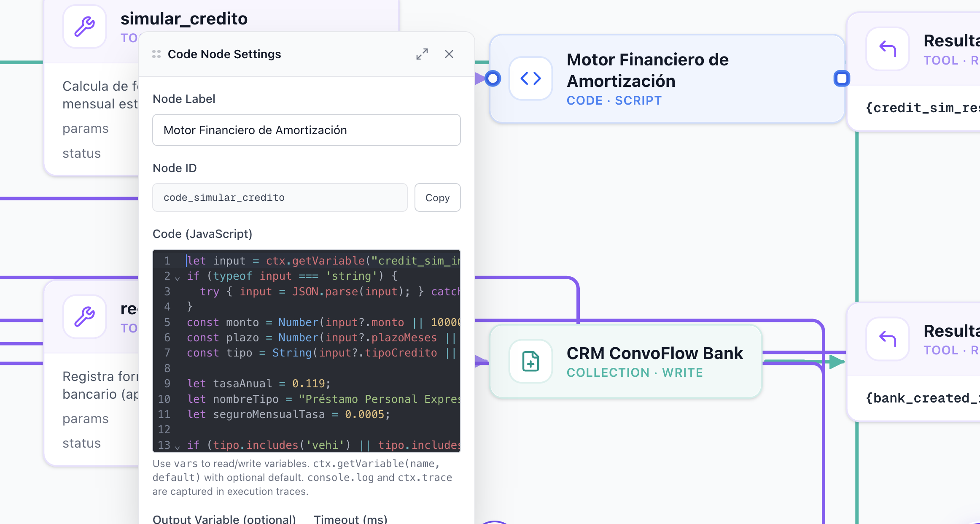The width and height of the screenshot is (980, 524).
Task: Click line number 8 in the code gutter
Action: tap(167, 368)
